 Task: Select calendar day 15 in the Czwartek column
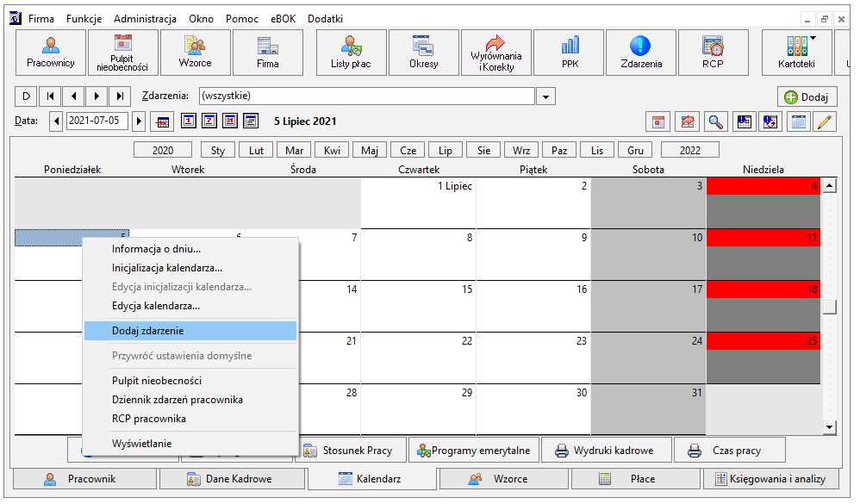[419, 306]
